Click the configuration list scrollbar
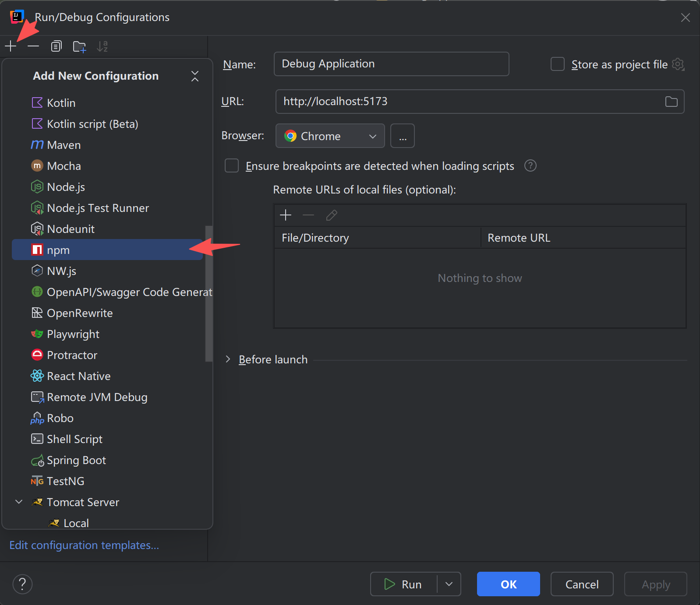The width and height of the screenshot is (700, 605). coord(209,294)
